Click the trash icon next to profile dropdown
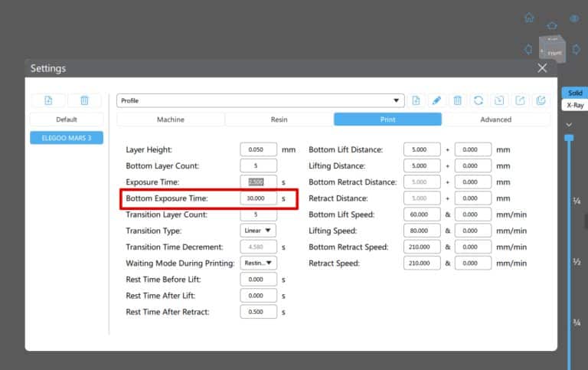The width and height of the screenshot is (588, 370). [x=457, y=100]
